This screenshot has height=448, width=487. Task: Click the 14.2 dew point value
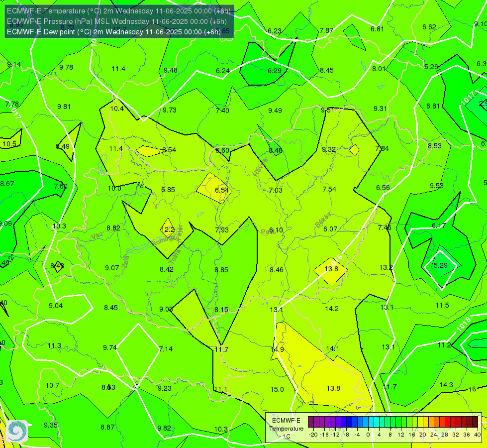[x=332, y=309]
